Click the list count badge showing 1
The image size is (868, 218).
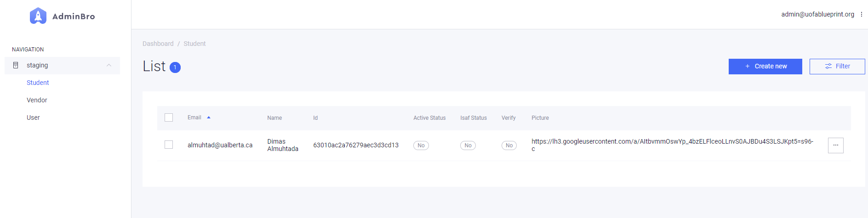point(175,67)
